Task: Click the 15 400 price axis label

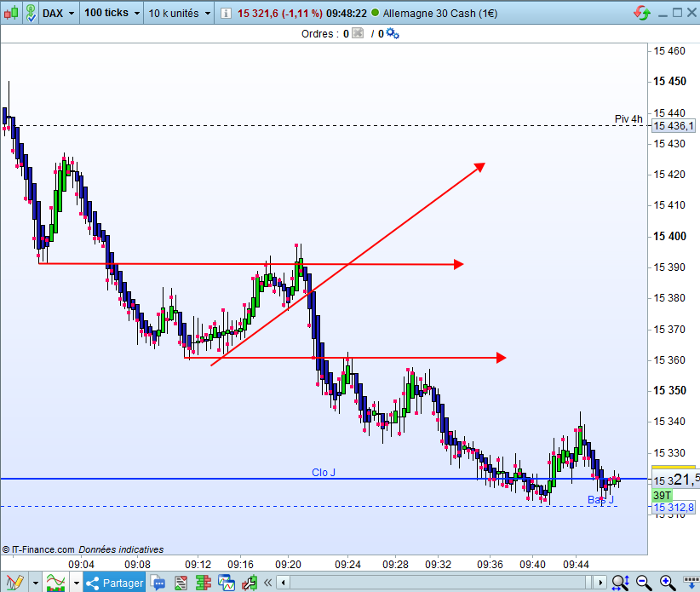Action: [x=669, y=236]
